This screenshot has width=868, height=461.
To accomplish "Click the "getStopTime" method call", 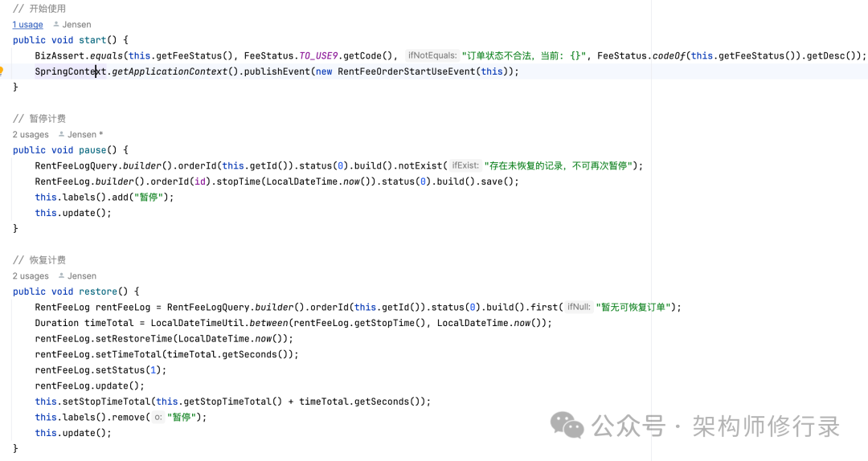I will pos(384,323).
